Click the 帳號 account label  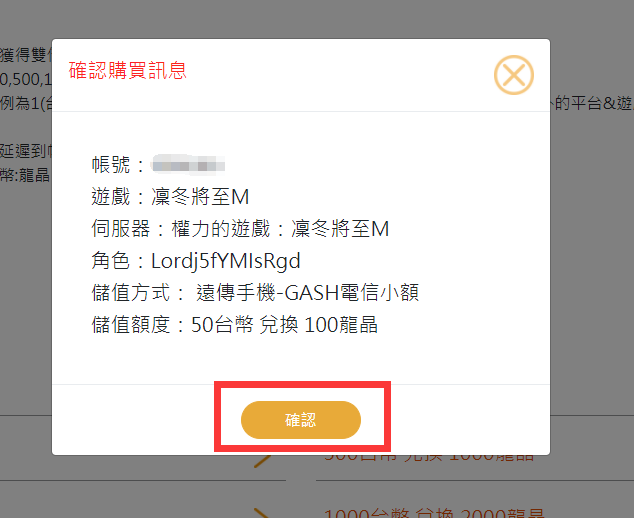coord(112,165)
